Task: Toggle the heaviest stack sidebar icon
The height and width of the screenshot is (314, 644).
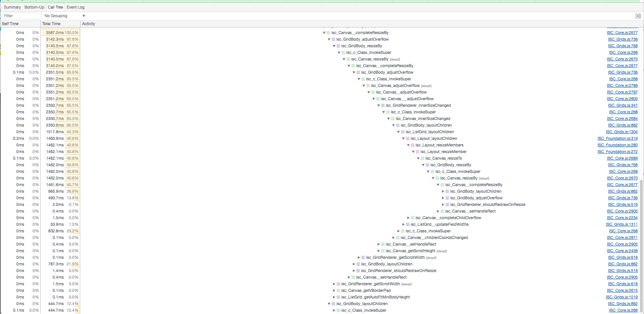Action: click(638, 16)
